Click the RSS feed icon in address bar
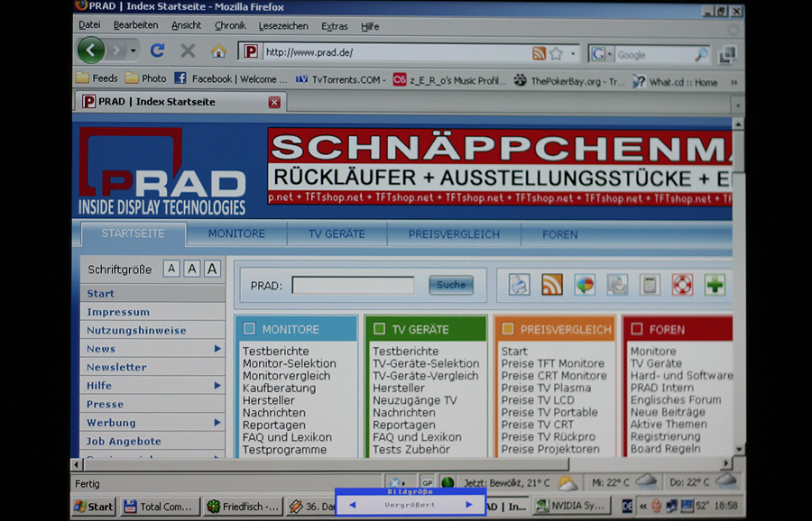This screenshot has height=521, width=812. 540,53
